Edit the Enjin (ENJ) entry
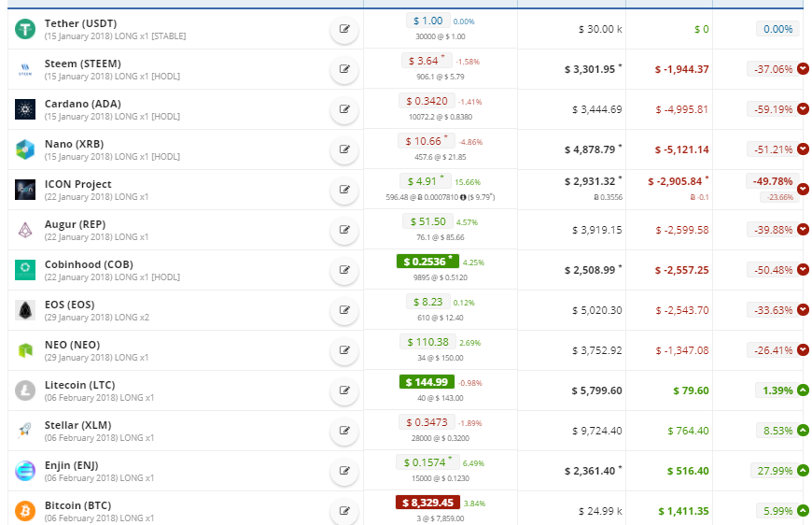The width and height of the screenshot is (812, 525). 344,471
